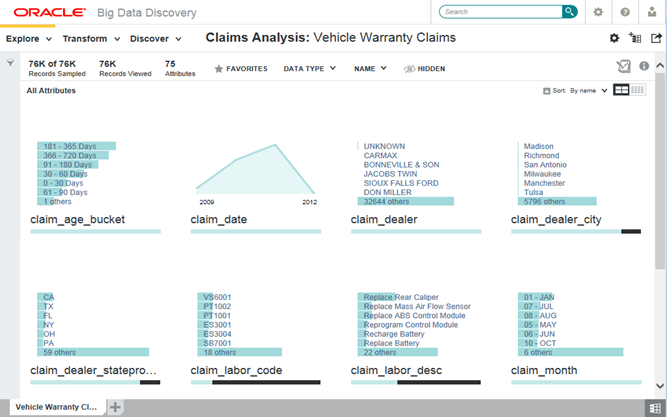Click claim_labor_code data quality bar

pos(256,382)
